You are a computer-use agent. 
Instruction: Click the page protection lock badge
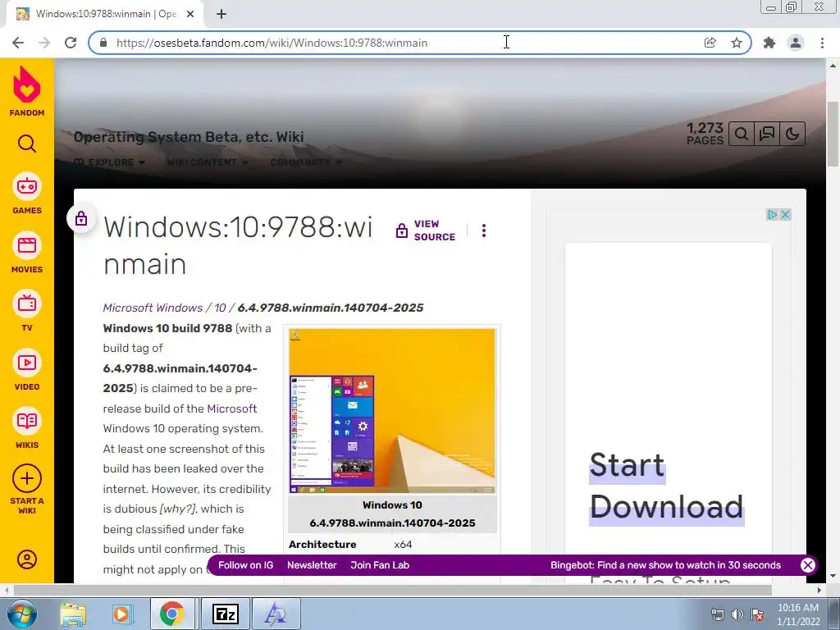click(x=81, y=218)
